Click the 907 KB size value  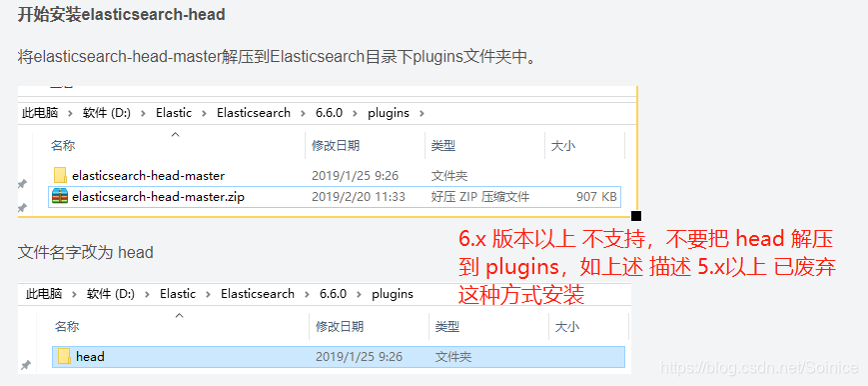click(596, 196)
